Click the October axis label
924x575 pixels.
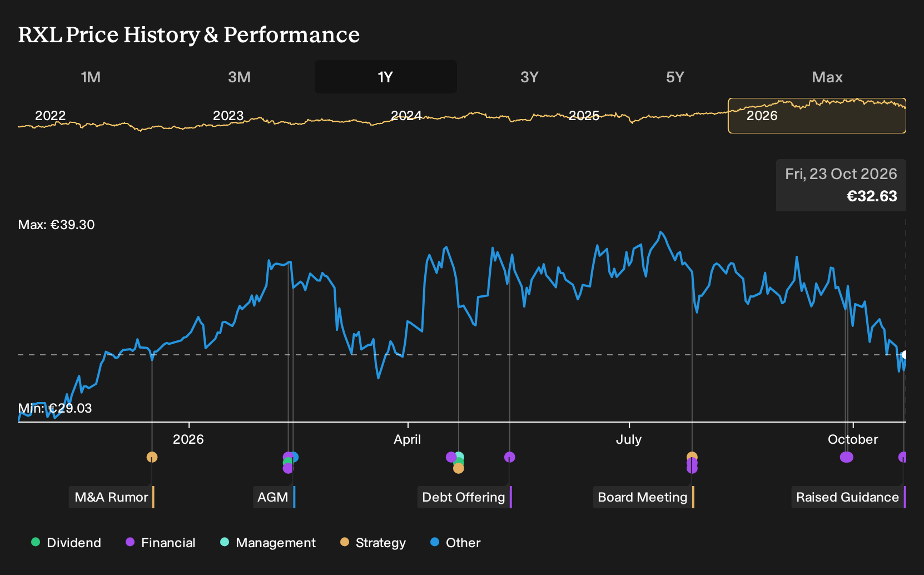(853, 439)
